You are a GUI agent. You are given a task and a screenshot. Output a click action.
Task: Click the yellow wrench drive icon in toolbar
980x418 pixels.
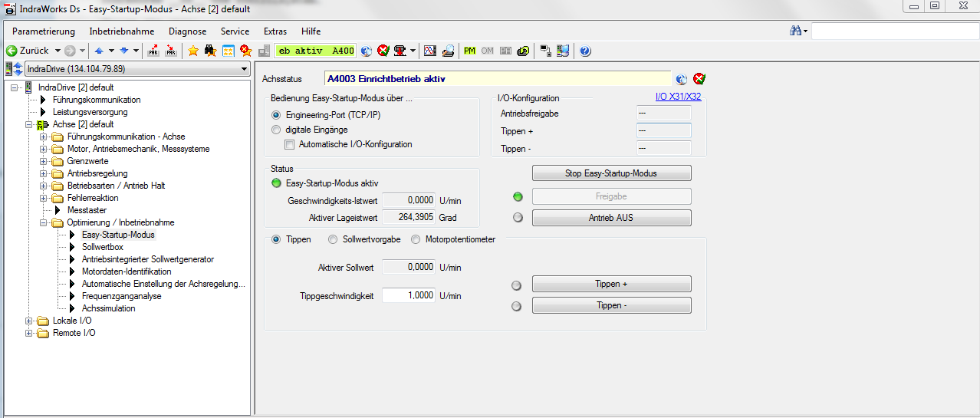[x=523, y=51]
